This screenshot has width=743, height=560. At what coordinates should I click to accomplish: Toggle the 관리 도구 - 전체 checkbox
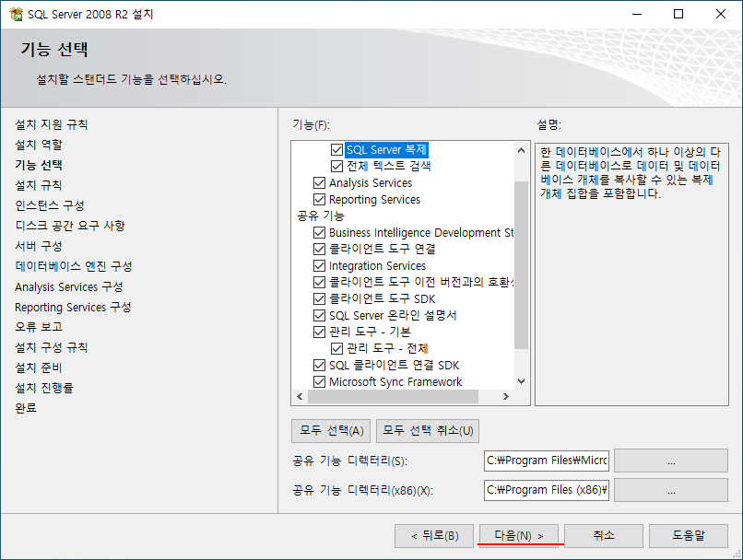[336, 348]
